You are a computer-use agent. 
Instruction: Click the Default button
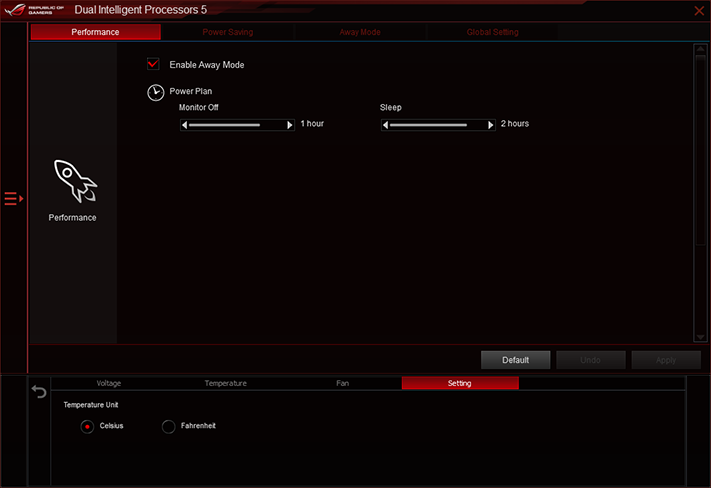click(516, 360)
